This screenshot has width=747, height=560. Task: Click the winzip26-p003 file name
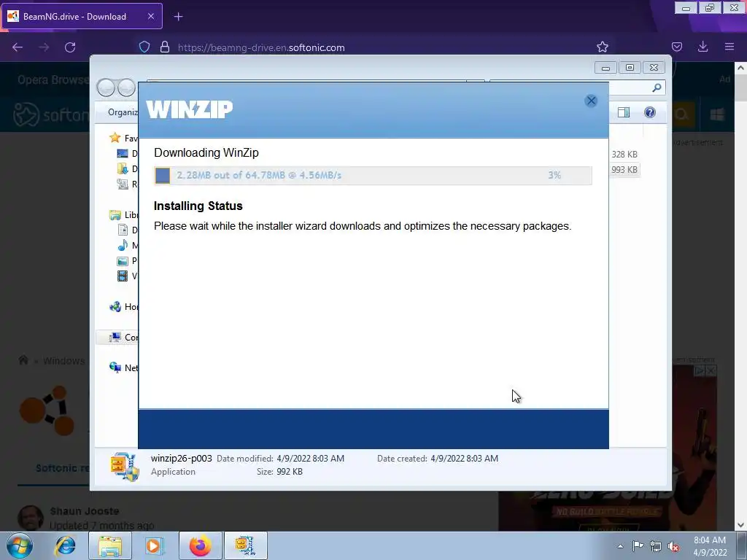182,459
